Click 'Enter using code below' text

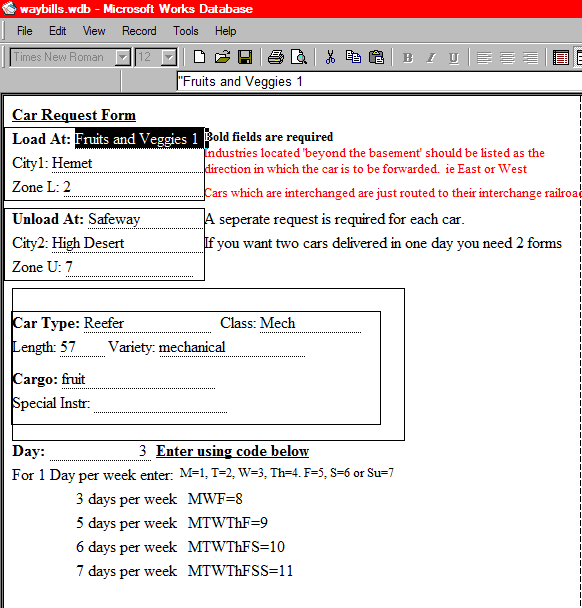(232, 451)
